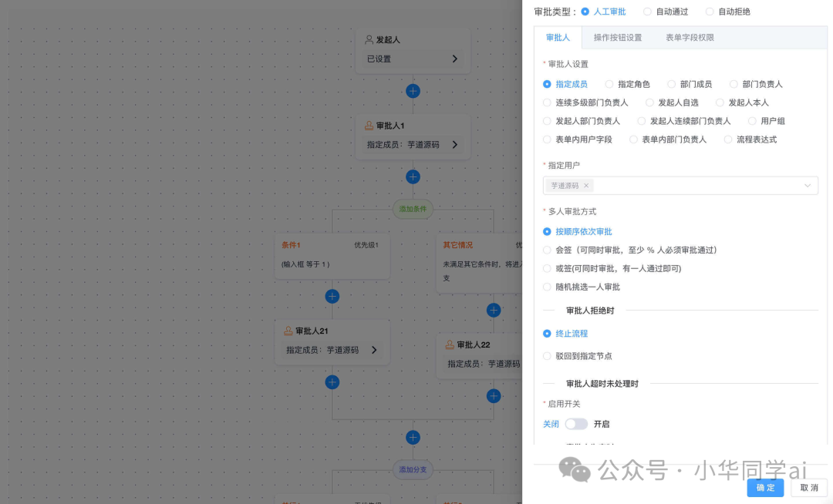
Task: Open the 指定用户 selection dropdown
Action: coord(807,185)
